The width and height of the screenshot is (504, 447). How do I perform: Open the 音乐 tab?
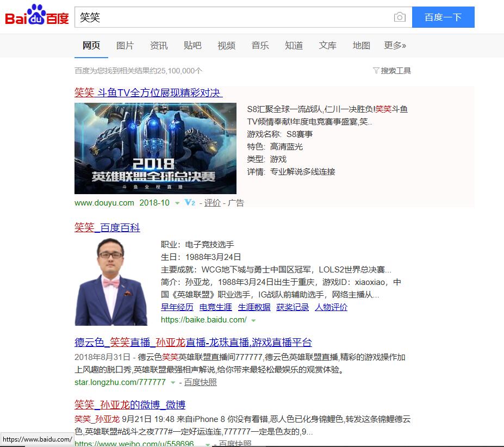pos(260,46)
